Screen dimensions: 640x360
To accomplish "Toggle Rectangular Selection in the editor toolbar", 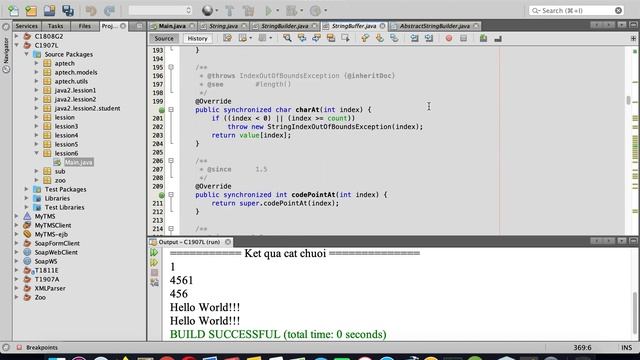I will 345,38.
